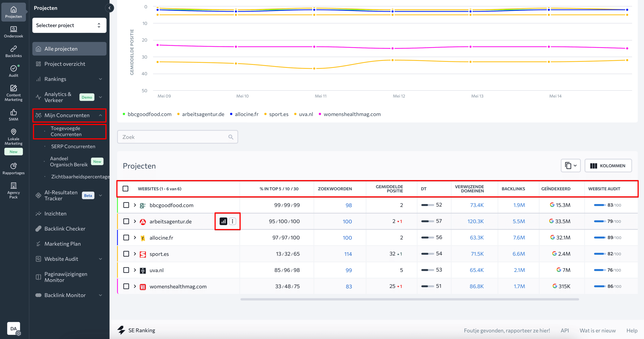Click into the Zoek search field
This screenshot has height=339, width=644.
pos(178,137)
